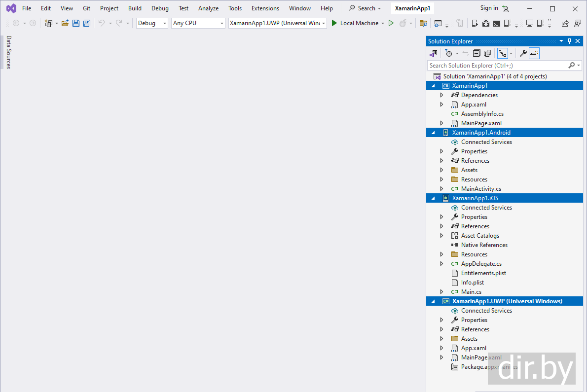The image size is (587, 392).
Task: Open the Properties wrench icon in Solution Explorer
Action: [523, 53]
